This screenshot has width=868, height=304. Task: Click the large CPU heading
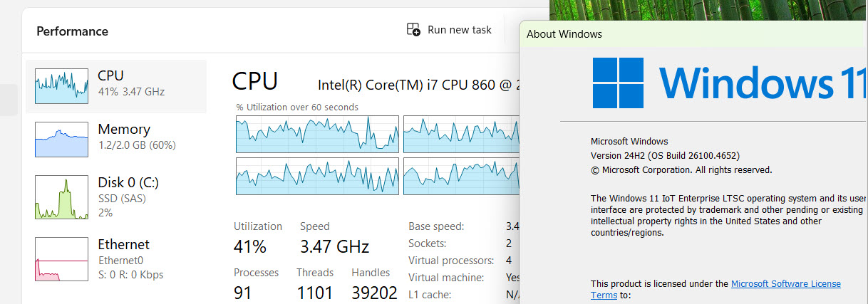[x=255, y=81]
